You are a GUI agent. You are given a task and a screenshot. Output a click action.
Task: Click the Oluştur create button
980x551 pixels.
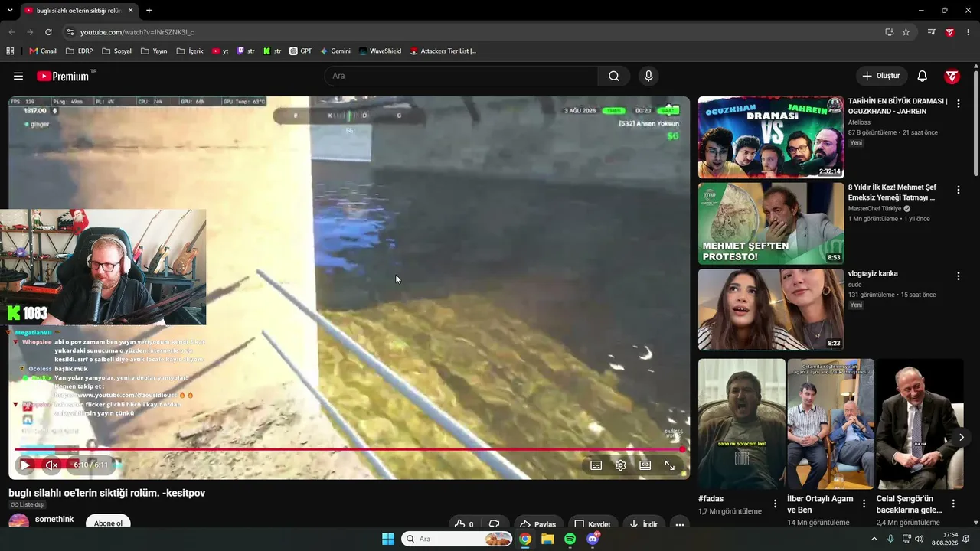pos(881,77)
